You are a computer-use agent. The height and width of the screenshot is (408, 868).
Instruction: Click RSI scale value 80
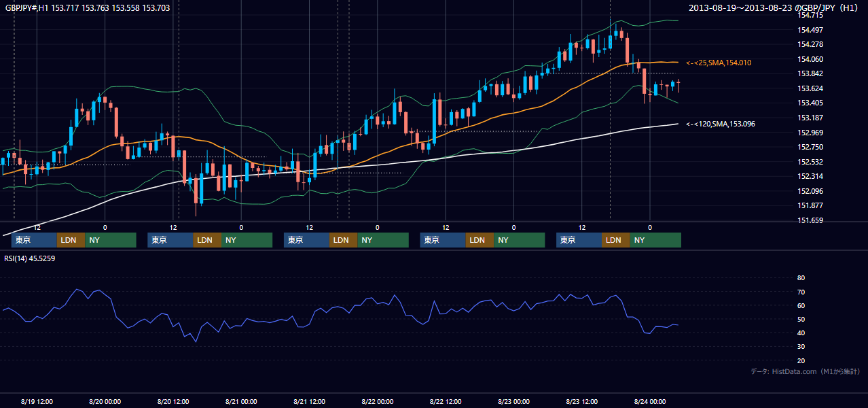pos(801,278)
